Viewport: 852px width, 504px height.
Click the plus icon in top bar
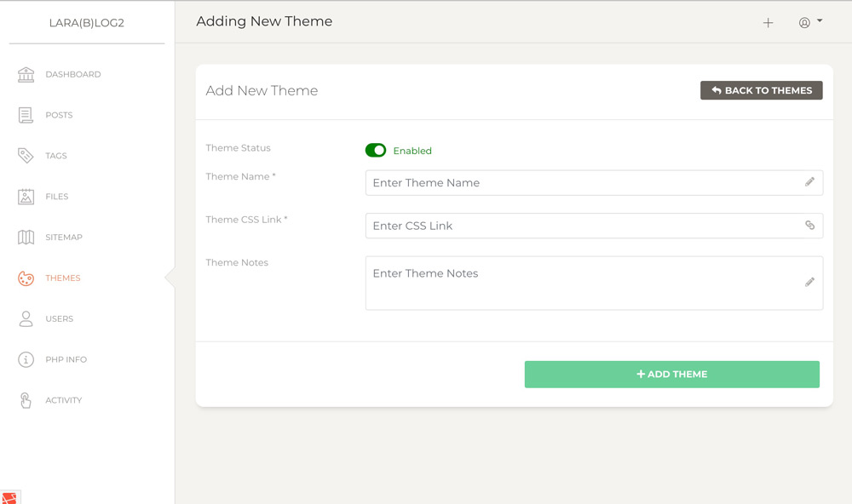pos(768,23)
